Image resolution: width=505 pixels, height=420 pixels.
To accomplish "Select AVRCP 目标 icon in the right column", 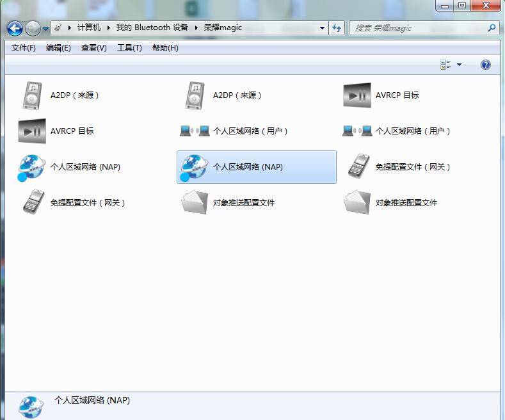I will (357, 95).
